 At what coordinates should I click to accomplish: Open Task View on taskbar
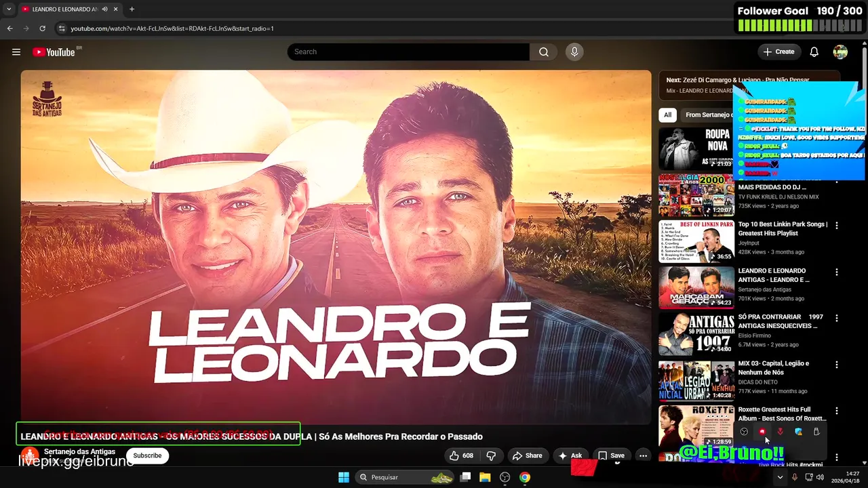pos(465,477)
